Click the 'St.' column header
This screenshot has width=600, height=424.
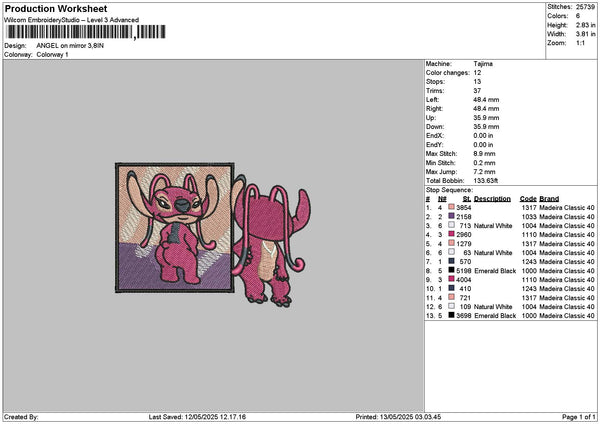coord(467,199)
